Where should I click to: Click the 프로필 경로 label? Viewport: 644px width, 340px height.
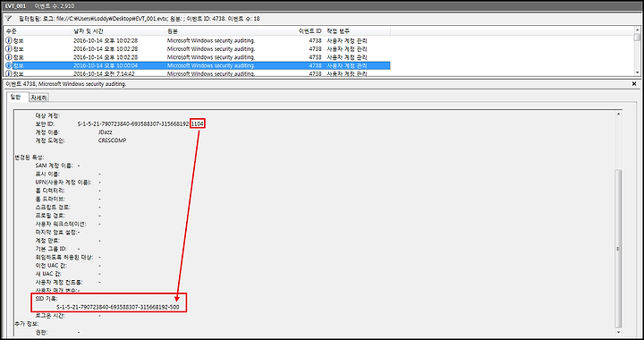pyautogui.click(x=50, y=216)
